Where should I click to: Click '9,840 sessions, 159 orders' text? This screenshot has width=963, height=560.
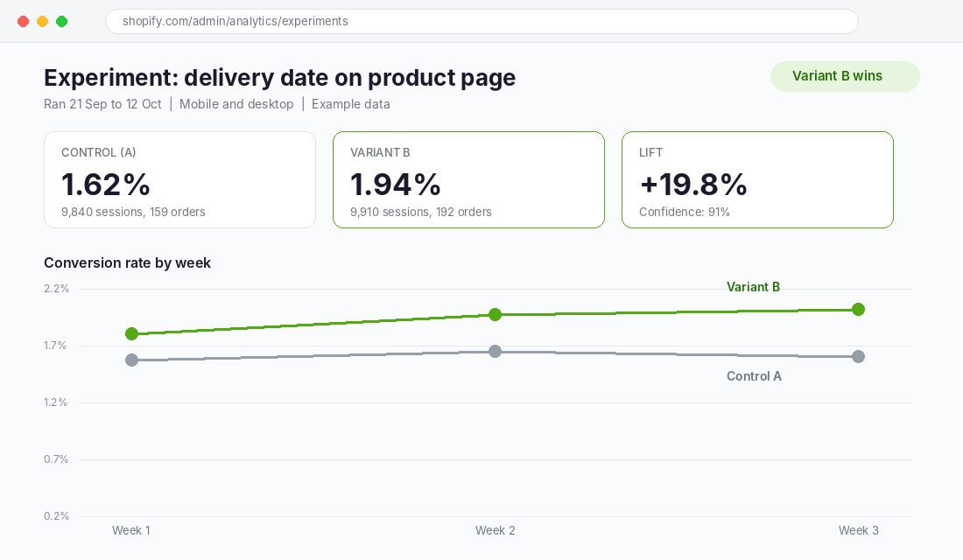[x=133, y=212]
